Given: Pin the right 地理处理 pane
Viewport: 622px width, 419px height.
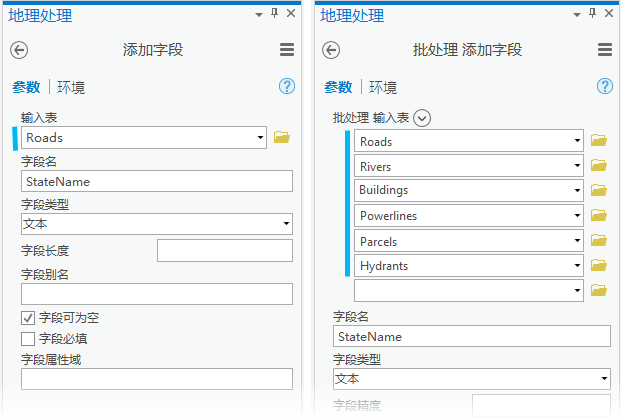Looking at the screenshot, I should point(592,13).
